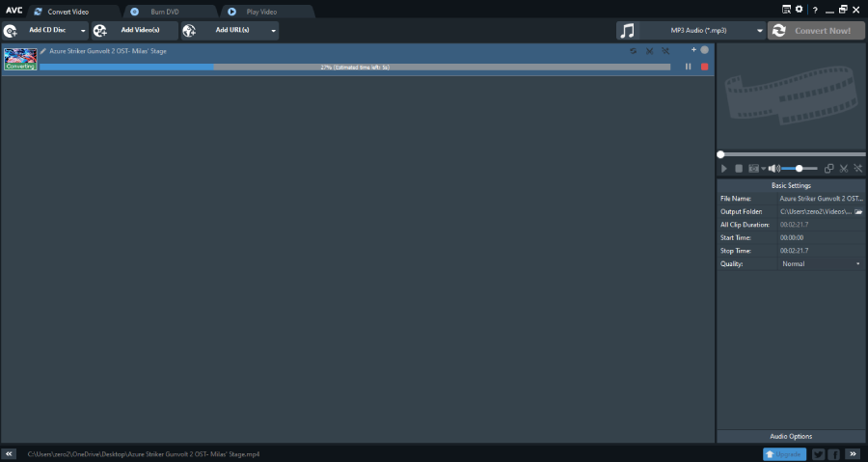Mute the preview volume speaker
Image resolution: width=868 pixels, height=462 pixels.
tap(773, 168)
